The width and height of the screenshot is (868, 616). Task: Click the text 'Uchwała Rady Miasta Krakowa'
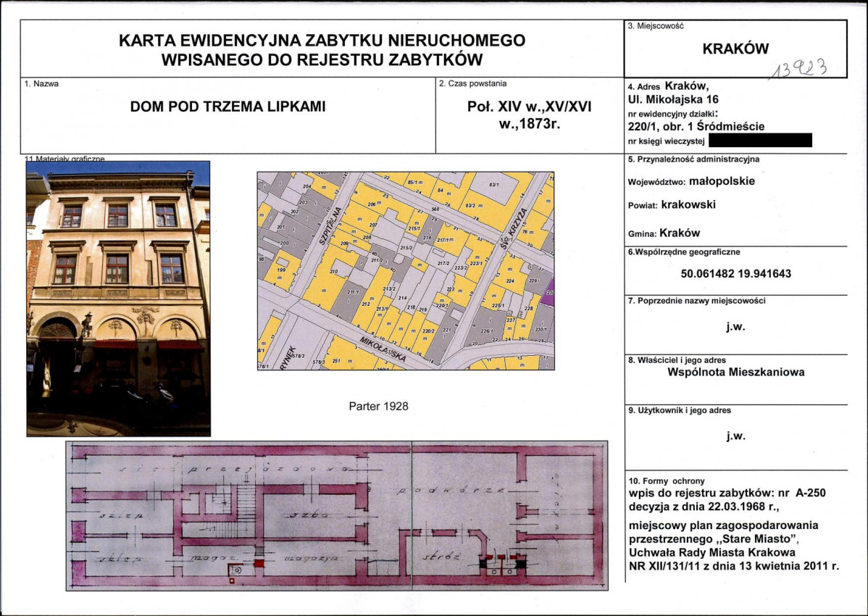[x=712, y=552]
